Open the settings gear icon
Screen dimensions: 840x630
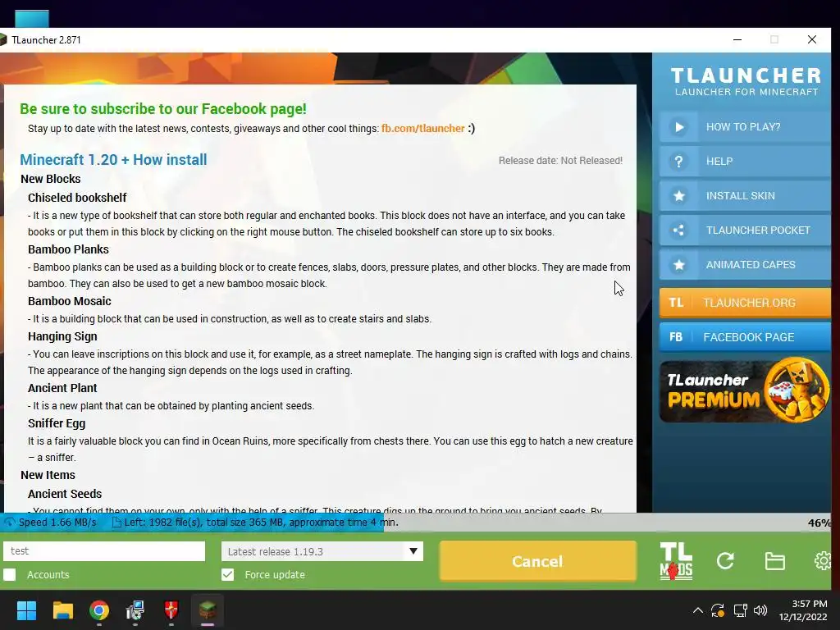[x=823, y=561]
